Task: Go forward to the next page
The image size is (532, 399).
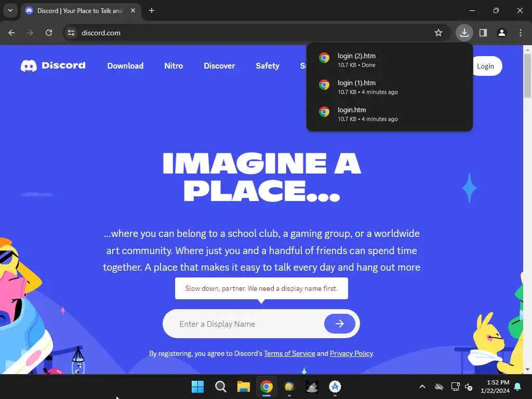Action: pyautogui.click(x=30, y=33)
